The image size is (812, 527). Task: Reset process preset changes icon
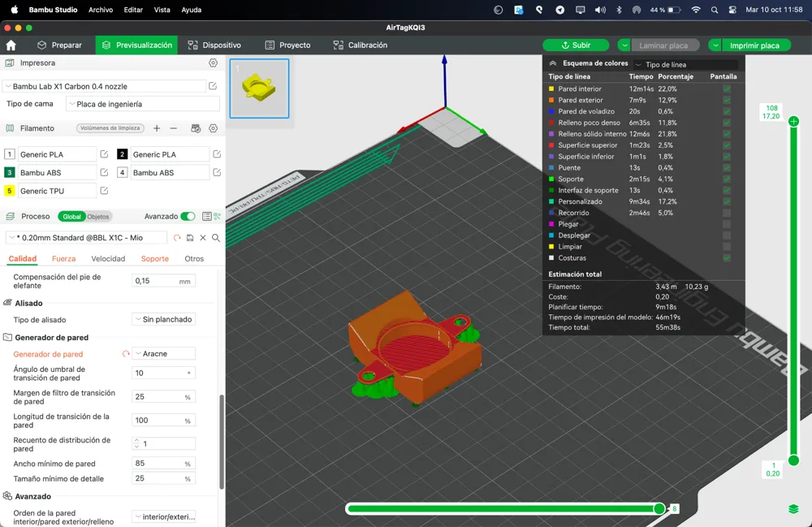click(x=177, y=238)
